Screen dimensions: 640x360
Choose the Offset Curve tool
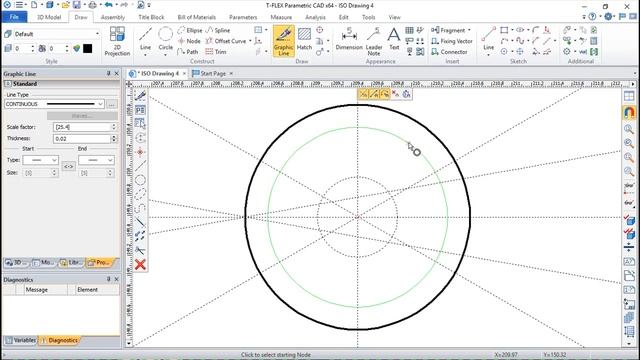[226, 41]
